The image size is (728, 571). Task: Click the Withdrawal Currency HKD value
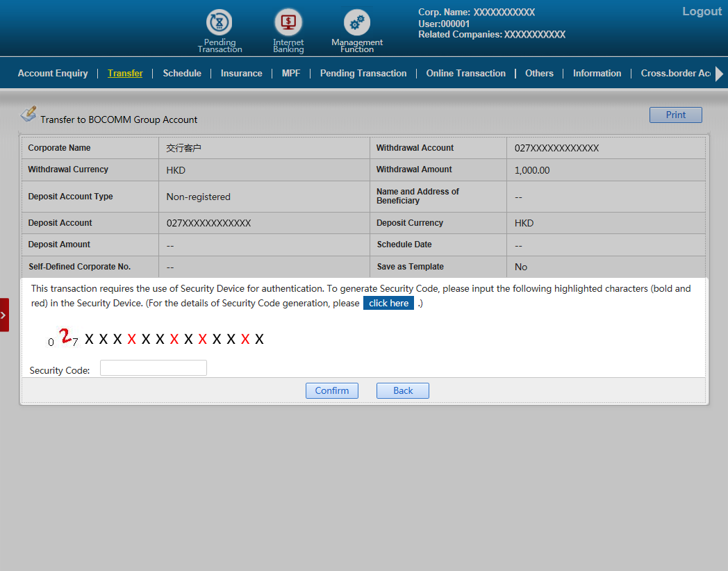(x=176, y=170)
